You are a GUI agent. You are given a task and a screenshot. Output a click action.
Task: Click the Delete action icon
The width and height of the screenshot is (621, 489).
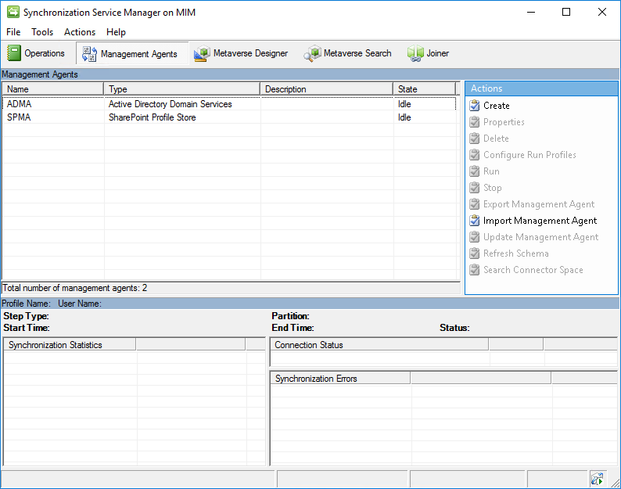(x=474, y=139)
